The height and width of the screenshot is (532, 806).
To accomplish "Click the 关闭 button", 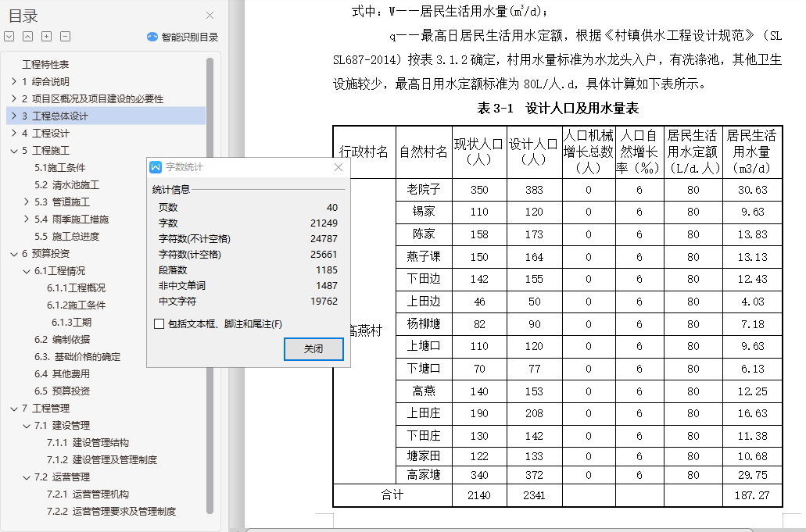I will click(x=313, y=349).
